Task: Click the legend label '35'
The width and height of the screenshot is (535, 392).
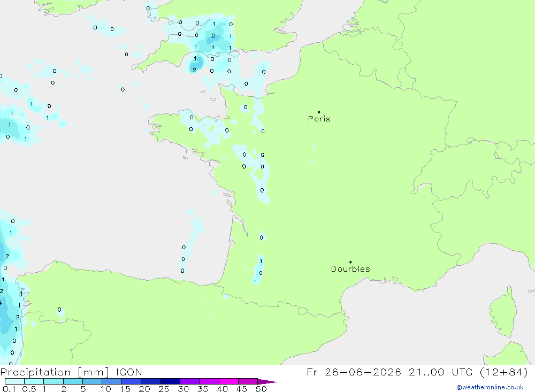Action: pos(203,389)
